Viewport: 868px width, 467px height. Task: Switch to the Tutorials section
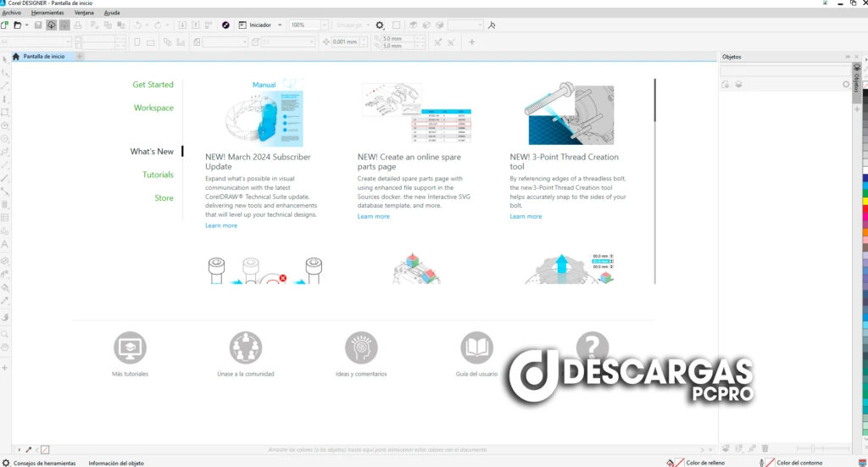158,175
